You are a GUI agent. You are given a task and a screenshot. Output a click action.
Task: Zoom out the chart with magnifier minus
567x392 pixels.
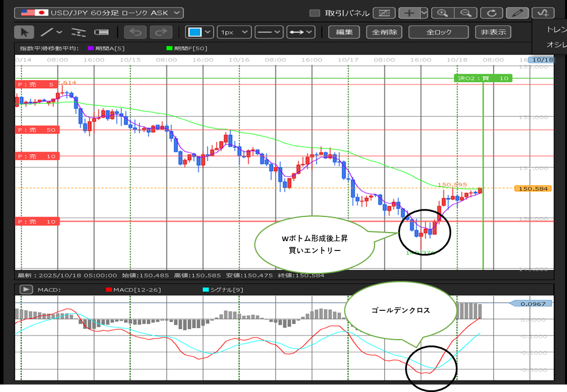click(466, 13)
